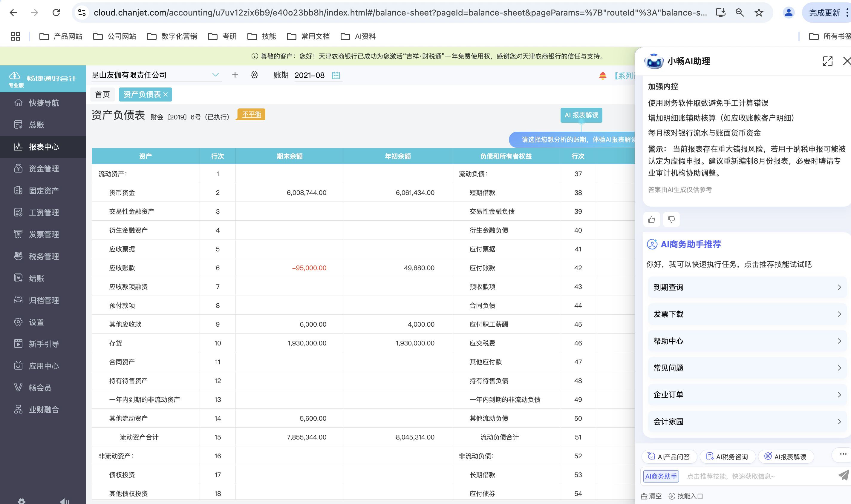Image resolution: width=851 pixels, height=504 pixels.
Task: Open 税务管理 in the sidebar menu
Action: point(44,256)
